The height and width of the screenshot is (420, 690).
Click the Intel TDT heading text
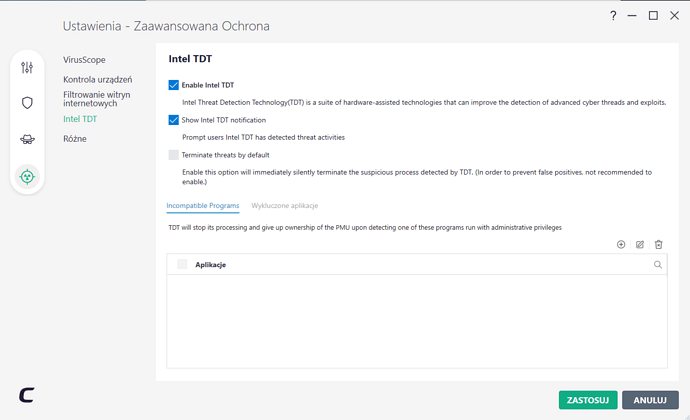(x=190, y=59)
